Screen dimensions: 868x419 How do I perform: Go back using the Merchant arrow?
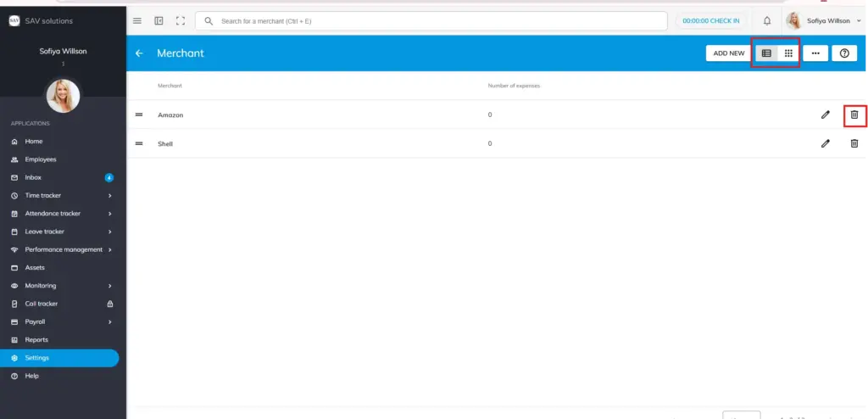pos(139,53)
